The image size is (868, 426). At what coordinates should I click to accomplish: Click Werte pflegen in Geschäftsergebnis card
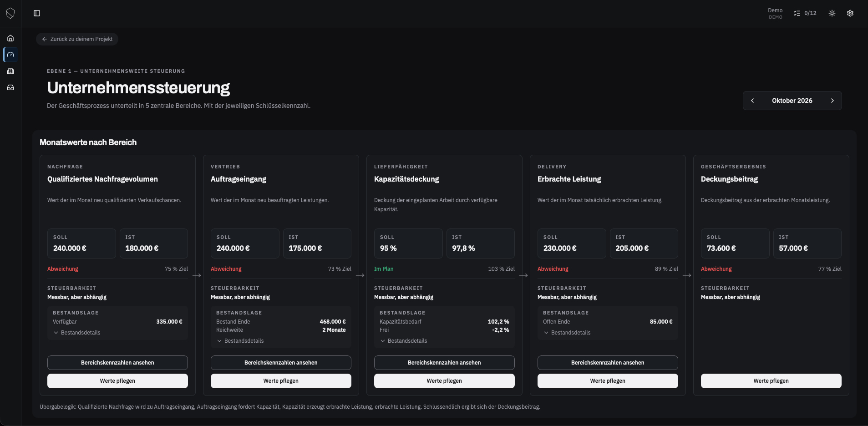coord(771,381)
